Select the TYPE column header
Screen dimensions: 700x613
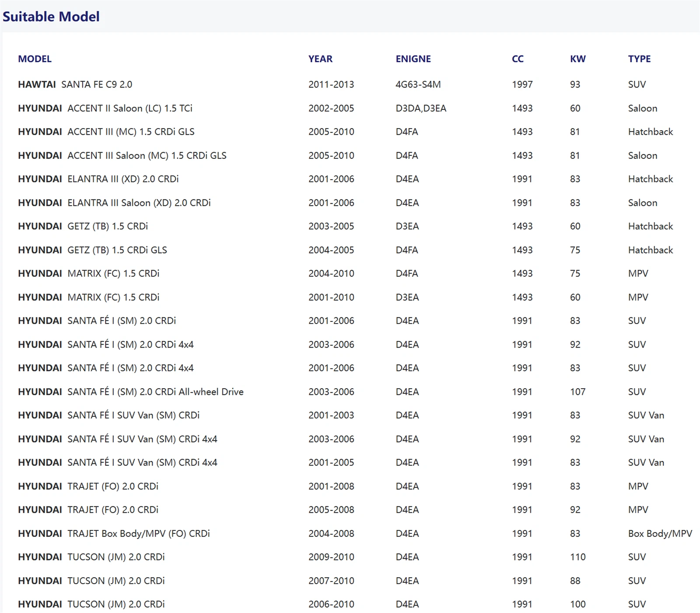tap(639, 59)
